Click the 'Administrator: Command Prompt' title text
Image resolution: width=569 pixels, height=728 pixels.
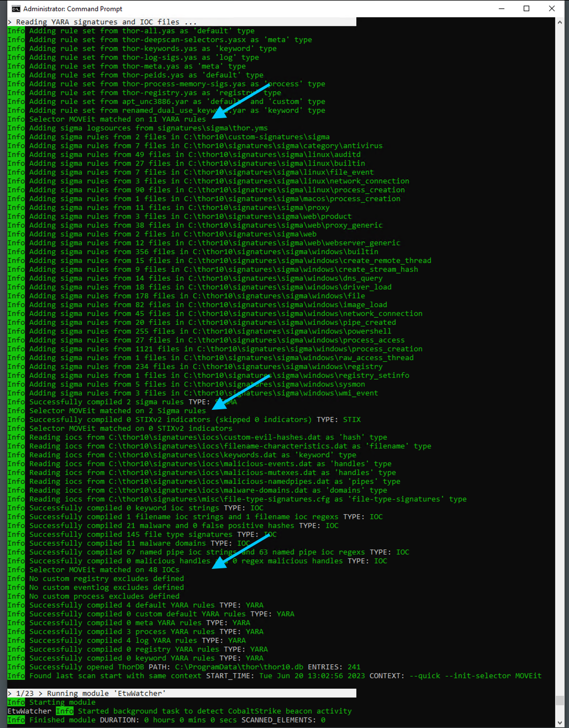[x=73, y=9]
